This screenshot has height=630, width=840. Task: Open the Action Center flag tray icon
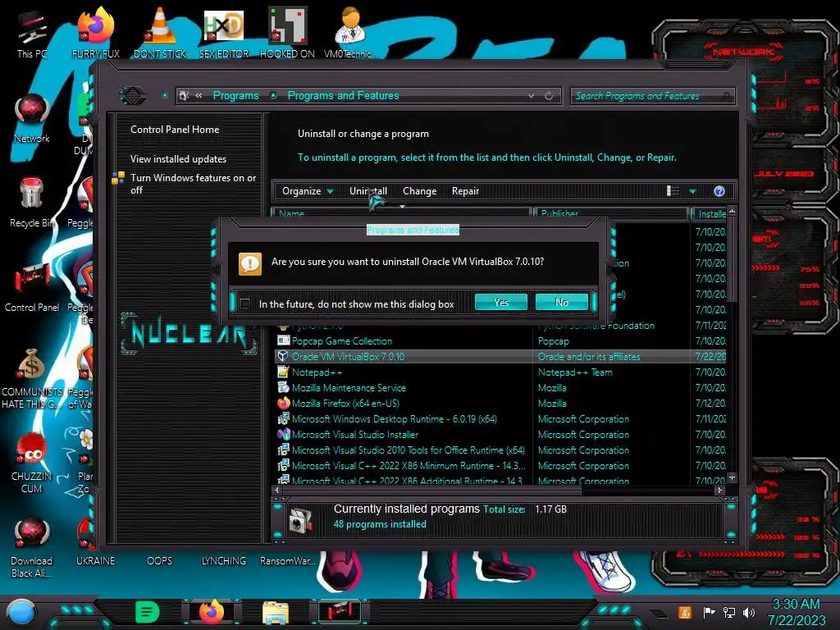709,612
